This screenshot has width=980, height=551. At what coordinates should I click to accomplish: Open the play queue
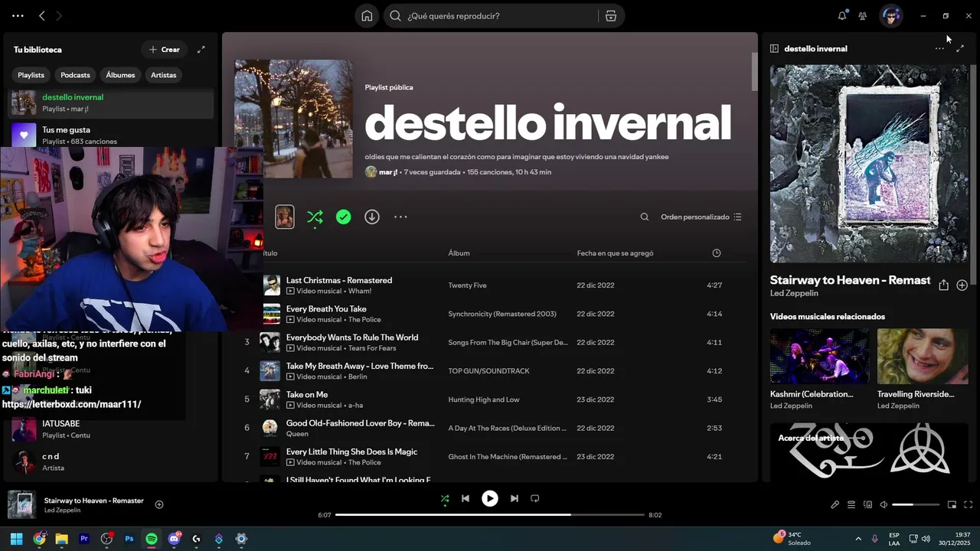(x=851, y=505)
